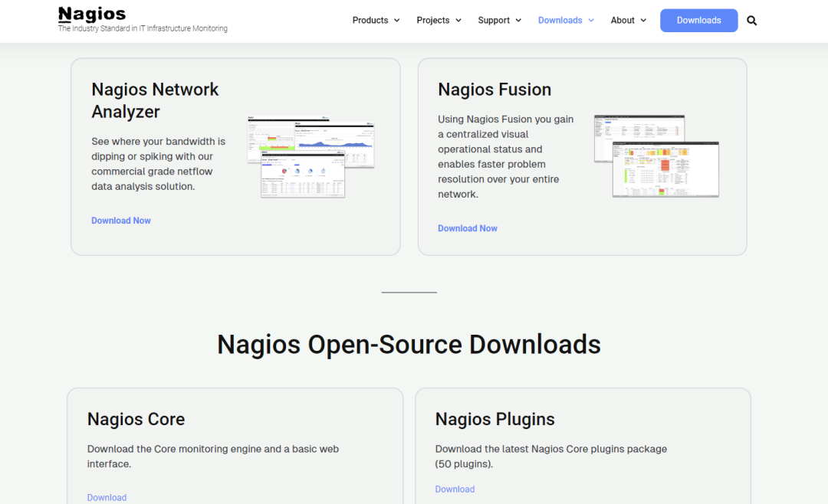
Task: Click the Nagios Fusion heading
Action: coord(495,90)
